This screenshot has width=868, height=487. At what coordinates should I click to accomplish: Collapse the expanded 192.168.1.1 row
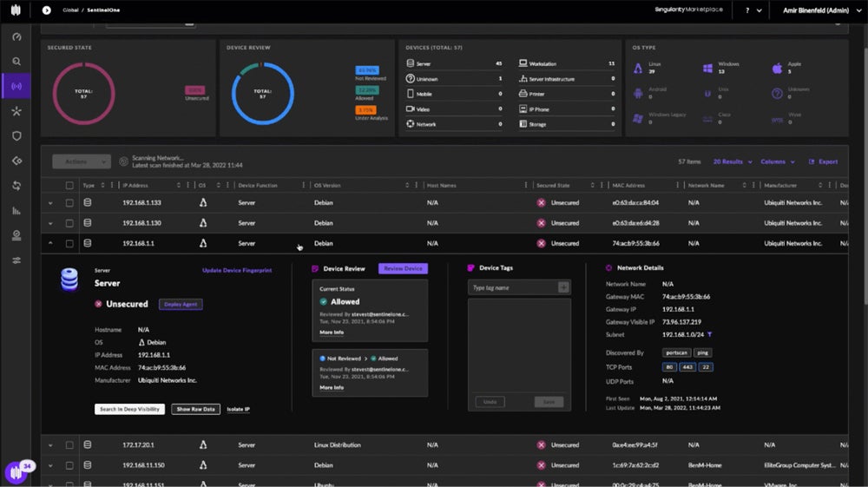(50, 243)
